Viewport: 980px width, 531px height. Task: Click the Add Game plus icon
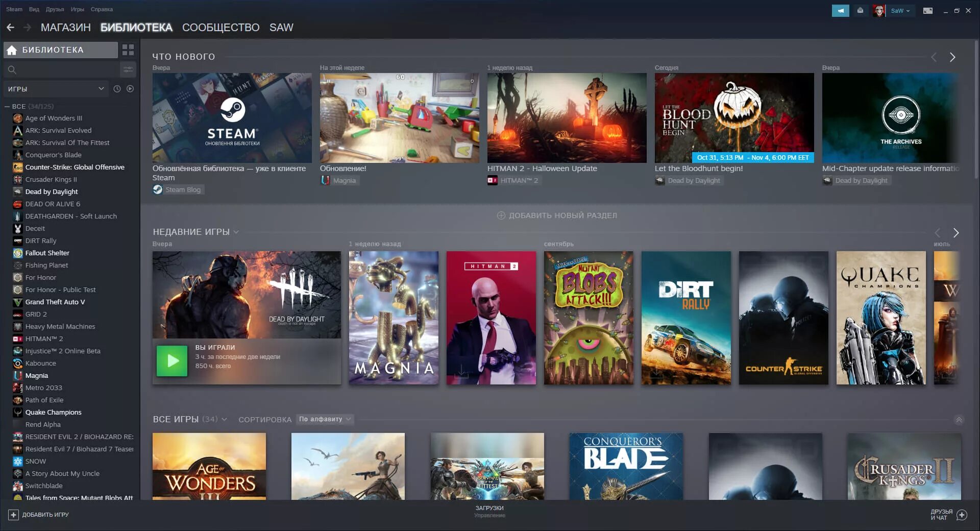(14, 515)
